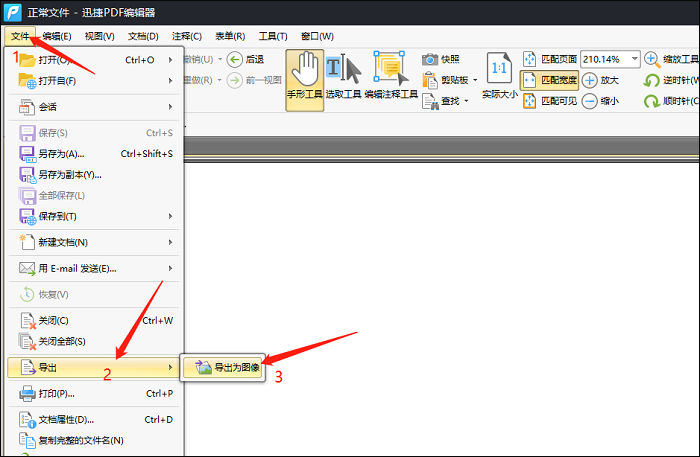Screen dimensions: 700x457
Task: Click the 打印 printer icon
Action: 27,394
